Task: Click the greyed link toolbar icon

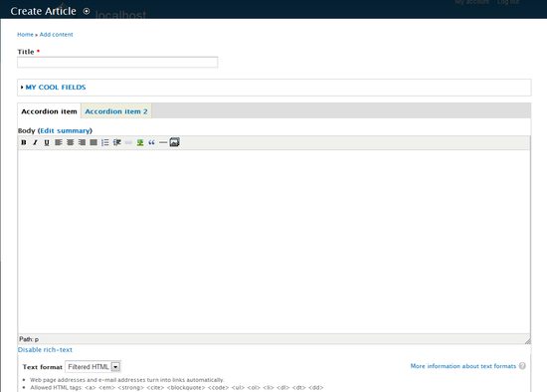Action: 128,142
